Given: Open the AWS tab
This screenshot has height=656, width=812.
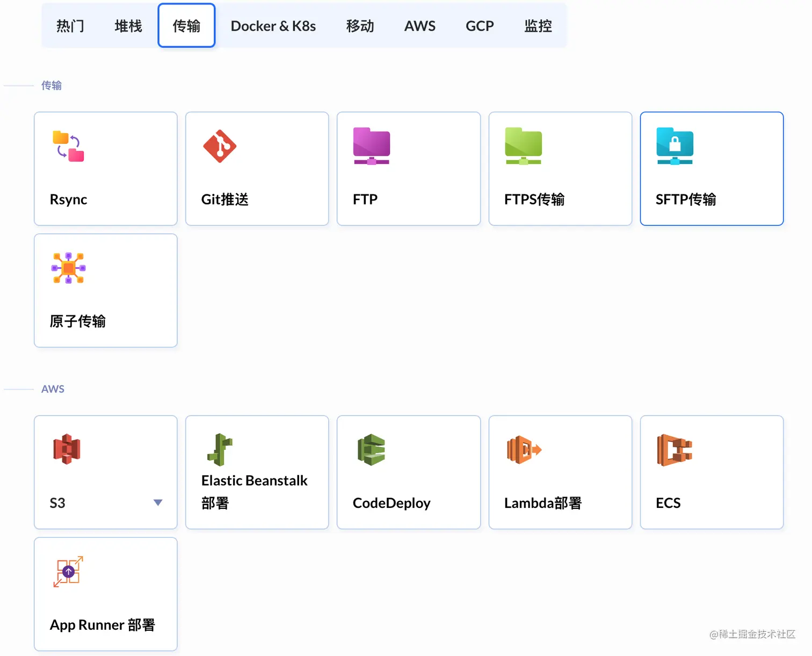Looking at the screenshot, I should coord(420,26).
